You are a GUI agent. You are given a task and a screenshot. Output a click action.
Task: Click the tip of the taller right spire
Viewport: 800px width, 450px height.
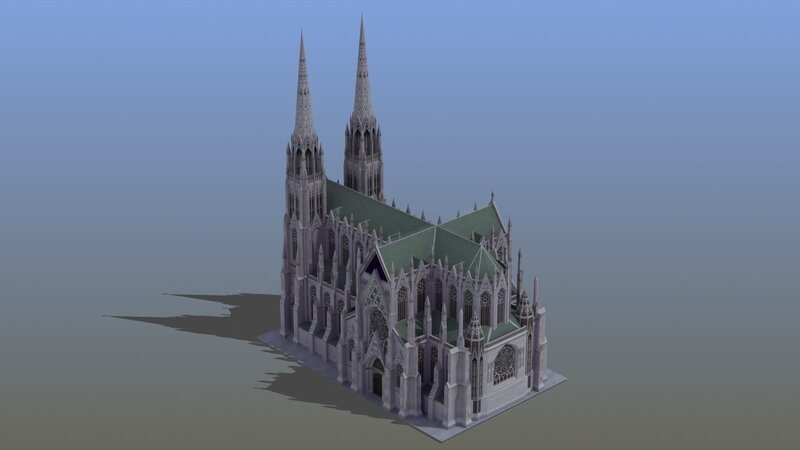361,19
